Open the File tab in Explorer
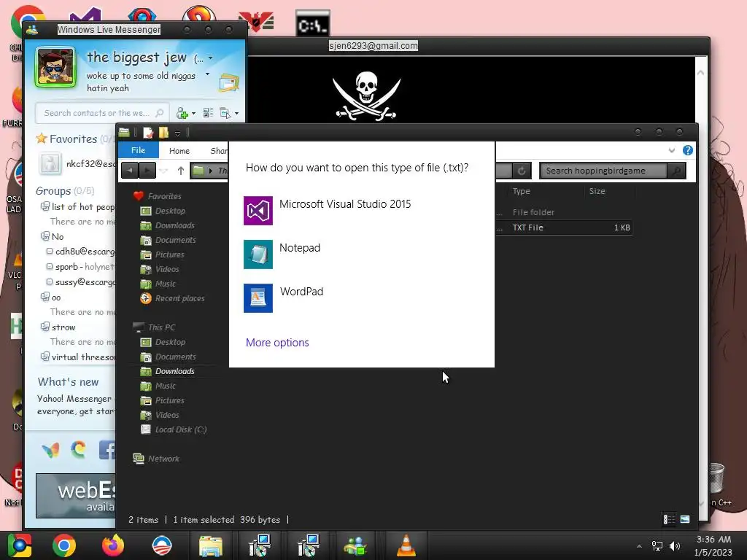This screenshot has height=560, width=747. click(x=138, y=150)
